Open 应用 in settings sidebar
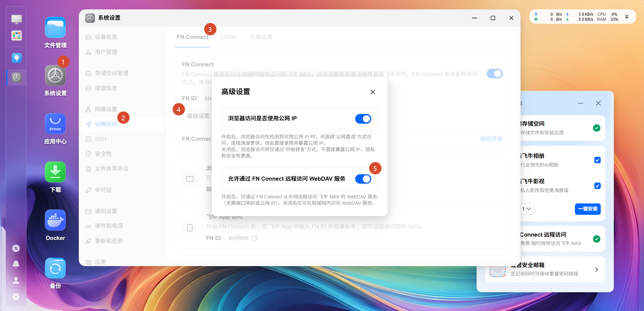This screenshot has height=311, width=644. click(123, 262)
